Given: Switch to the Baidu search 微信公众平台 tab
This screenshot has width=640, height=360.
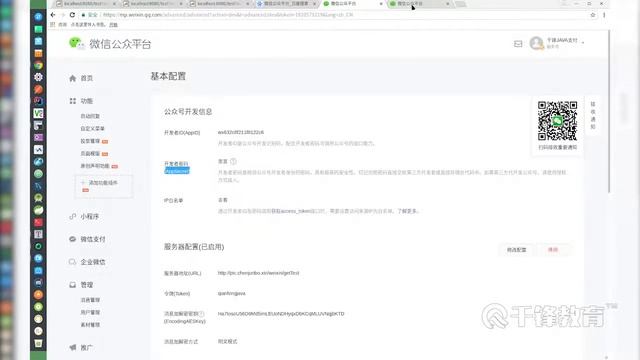Looking at the screenshot, I should [286, 4].
